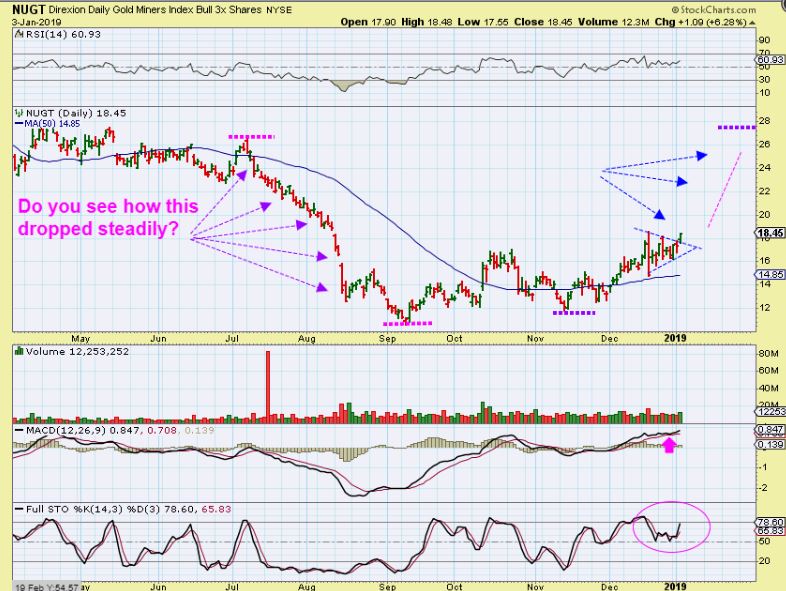Click the 2019 label under the stochastic panel
The image size is (786, 591).
(675, 586)
